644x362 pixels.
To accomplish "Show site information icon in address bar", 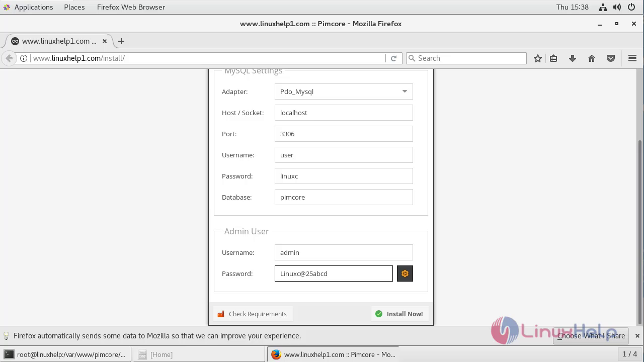I will (x=24, y=58).
